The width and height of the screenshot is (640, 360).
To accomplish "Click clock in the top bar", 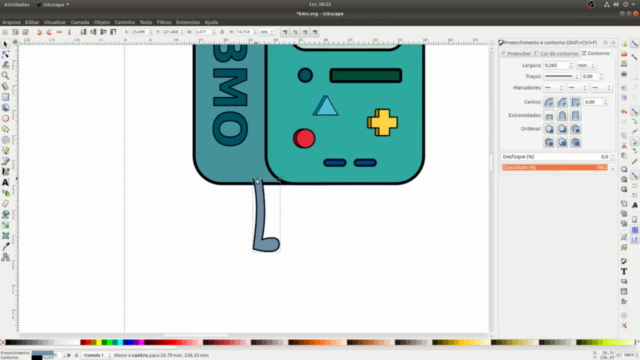I will 320,4.
